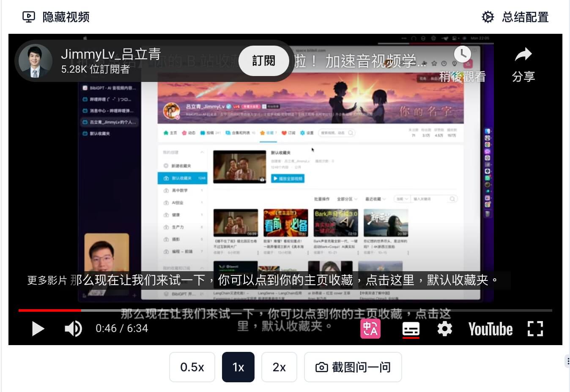Image resolution: width=570 pixels, height=392 pixels.
Task: Click the pink translate icon
Action: [x=370, y=329]
